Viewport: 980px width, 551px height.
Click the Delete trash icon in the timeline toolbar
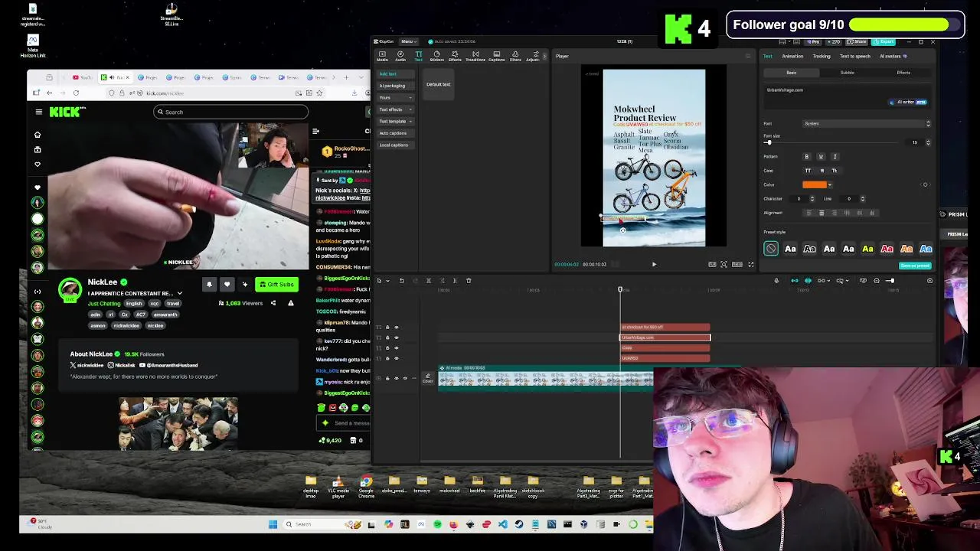pyautogui.click(x=469, y=280)
